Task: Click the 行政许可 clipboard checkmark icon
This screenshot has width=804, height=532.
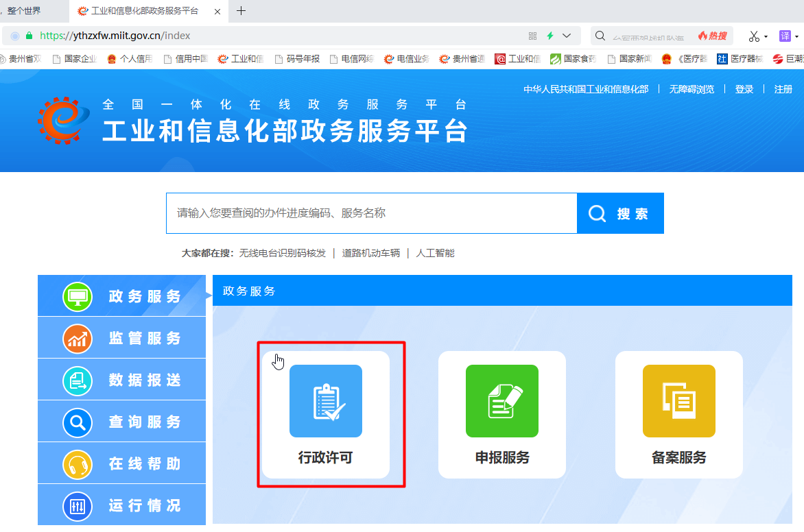Action: tap(326, 401)
